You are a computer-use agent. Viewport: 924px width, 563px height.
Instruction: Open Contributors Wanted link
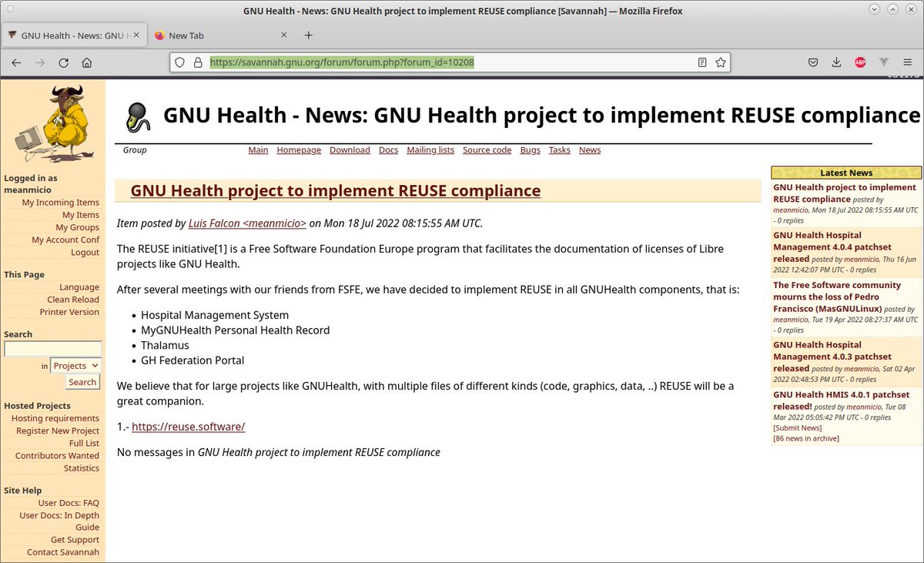[57, 455]
